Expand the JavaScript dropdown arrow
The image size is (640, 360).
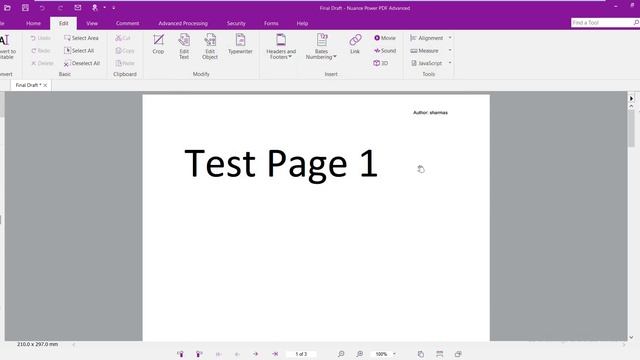click(450, 63)
